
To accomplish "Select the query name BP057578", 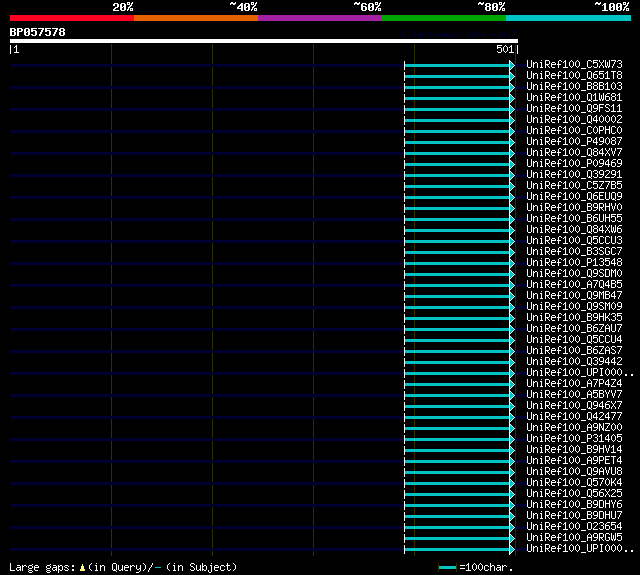I will pyautogui.click(x=38, y=32).
